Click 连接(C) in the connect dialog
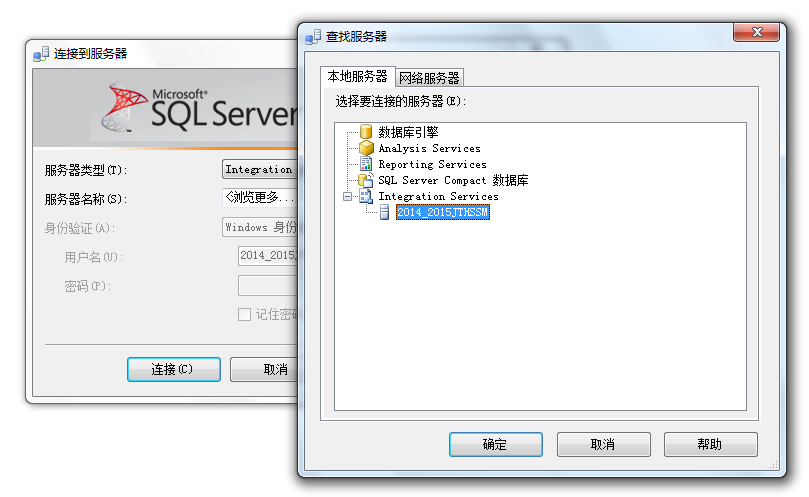Viewport: 809px width, 497px height. tap(174, 370)
